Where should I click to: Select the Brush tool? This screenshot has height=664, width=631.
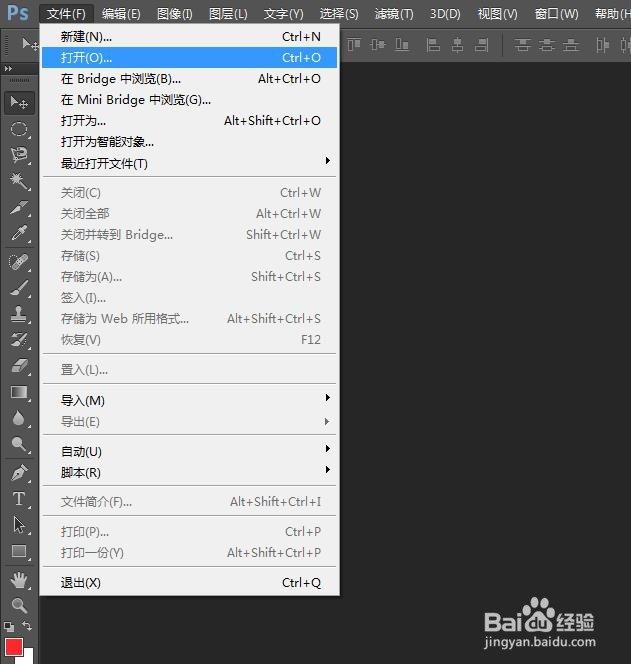[x=19, y=288]
